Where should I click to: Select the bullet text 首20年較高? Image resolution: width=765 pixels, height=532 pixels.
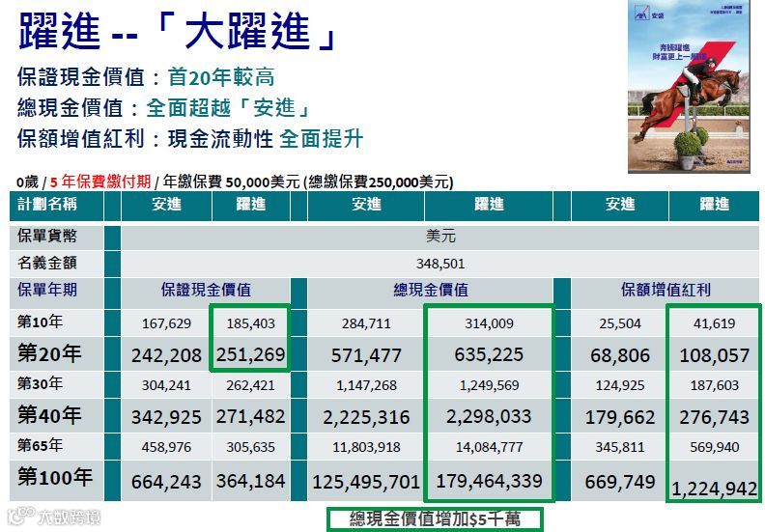(221, 77)
